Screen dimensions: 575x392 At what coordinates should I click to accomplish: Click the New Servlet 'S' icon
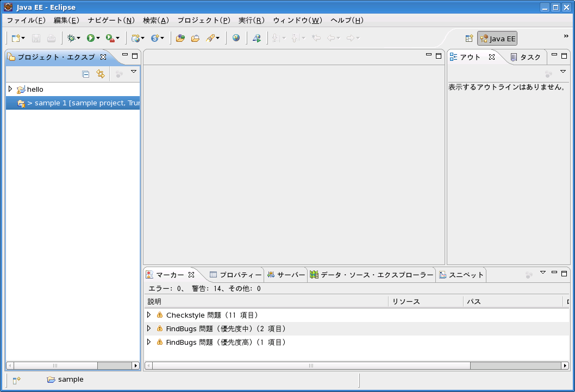click(x=155, y=38)
